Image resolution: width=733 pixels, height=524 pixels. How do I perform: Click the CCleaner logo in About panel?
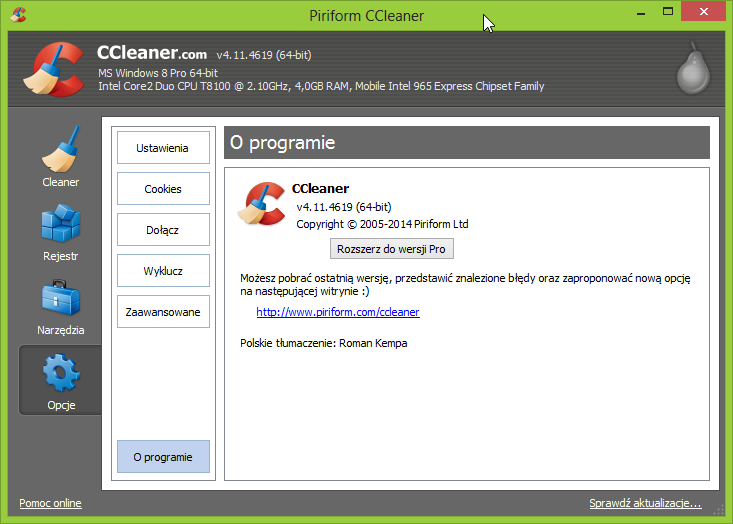[262, 204]
